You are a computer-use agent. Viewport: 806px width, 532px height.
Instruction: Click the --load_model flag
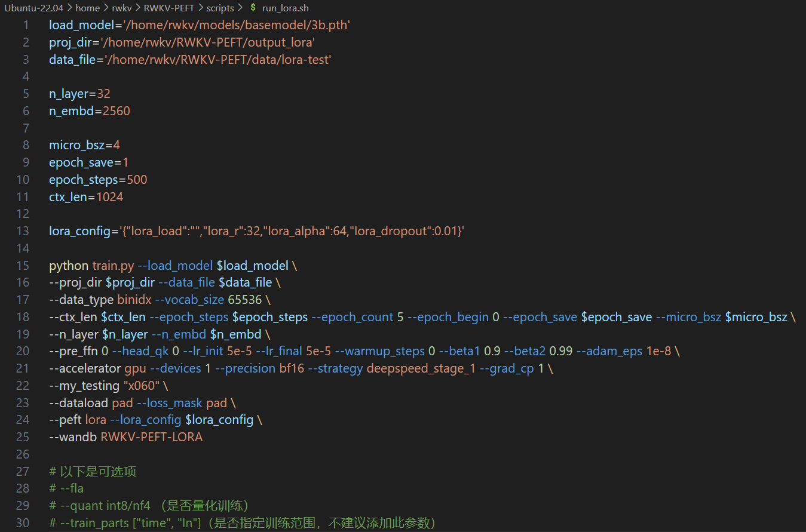coord(176,266)
